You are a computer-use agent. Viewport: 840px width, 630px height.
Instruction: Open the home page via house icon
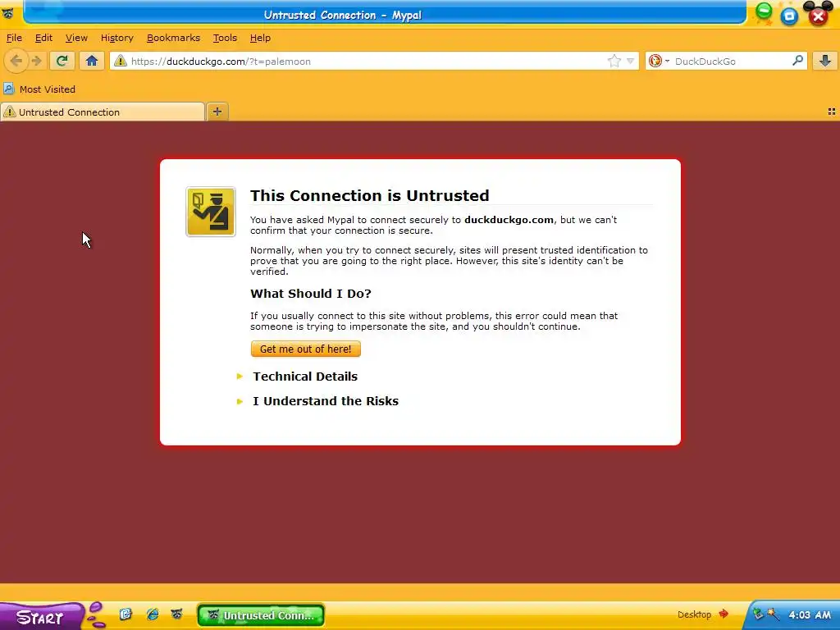tap(92, 61)
